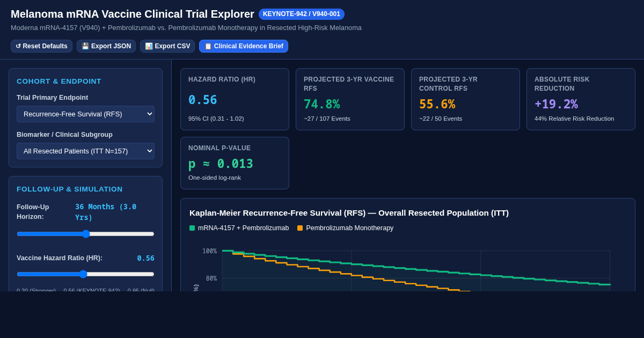Click the Projected 3-Yr Vaccine RFS 74.8% value
644x338 pixels.
click(x=322, y=104)
